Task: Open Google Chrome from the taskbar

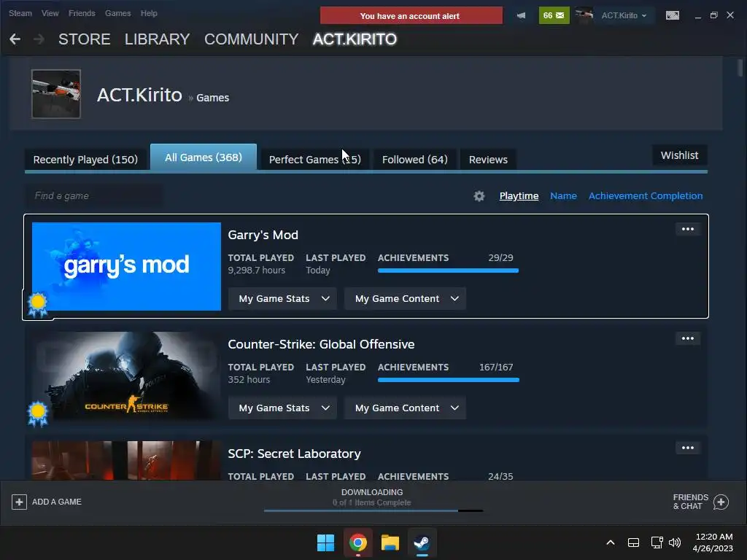Action: 357,542
